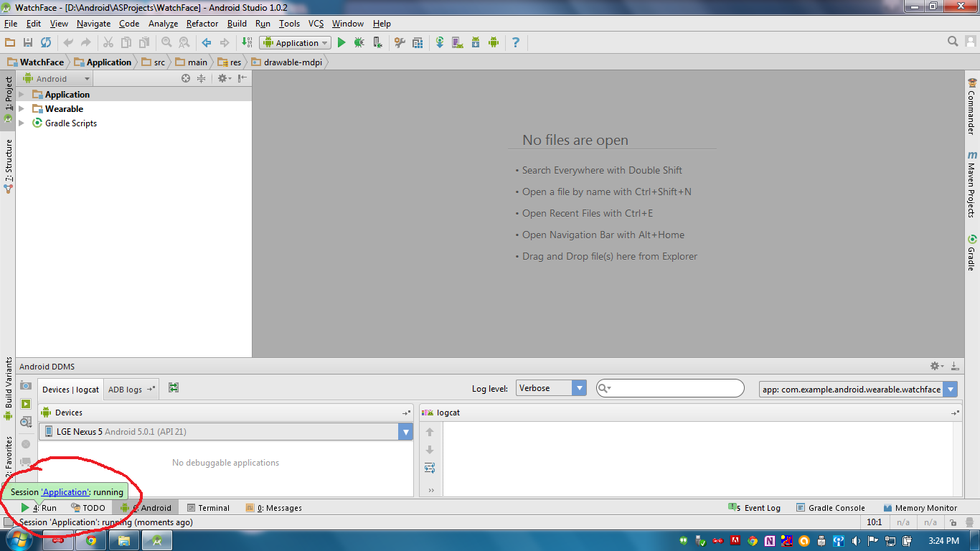Open the Commander side panel
The image size is (980, 551).
tap(972, 106)
